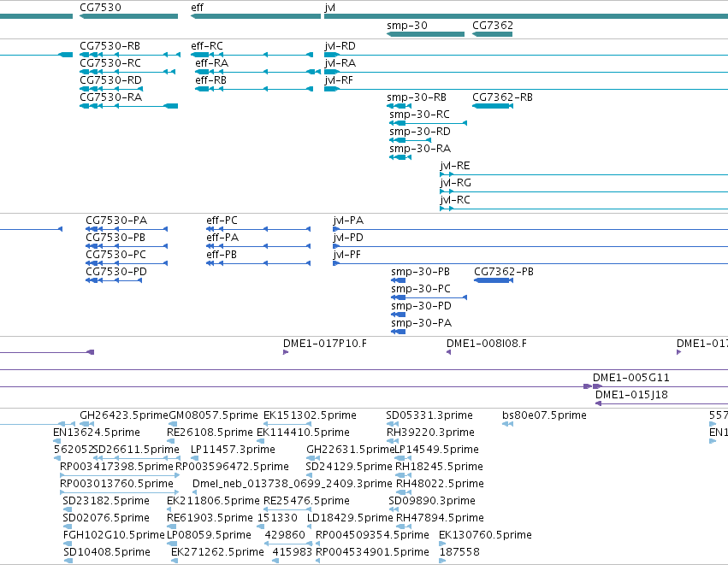Click clone label DME1-008I08.F
Image resolution: width=728 pixels, height=565 pixels.
[487, 344]
